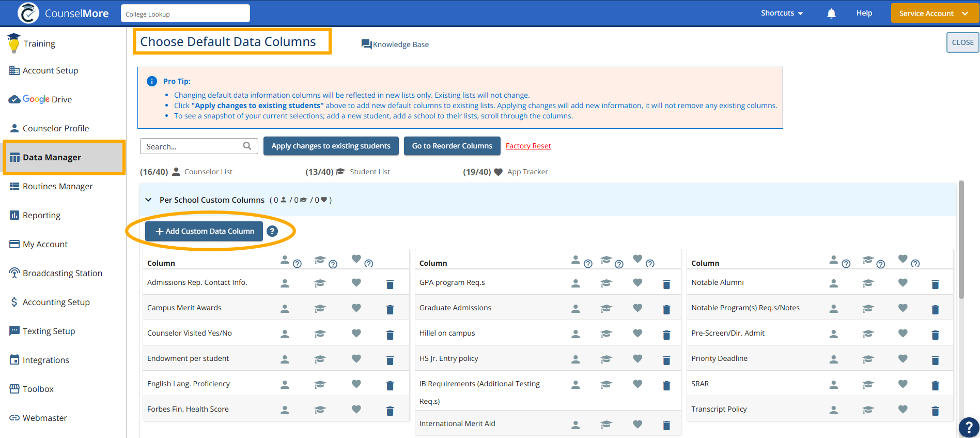Click trash icon for Notable Alumni row
This screenshot has width=980, height=438.
(935, 284)
